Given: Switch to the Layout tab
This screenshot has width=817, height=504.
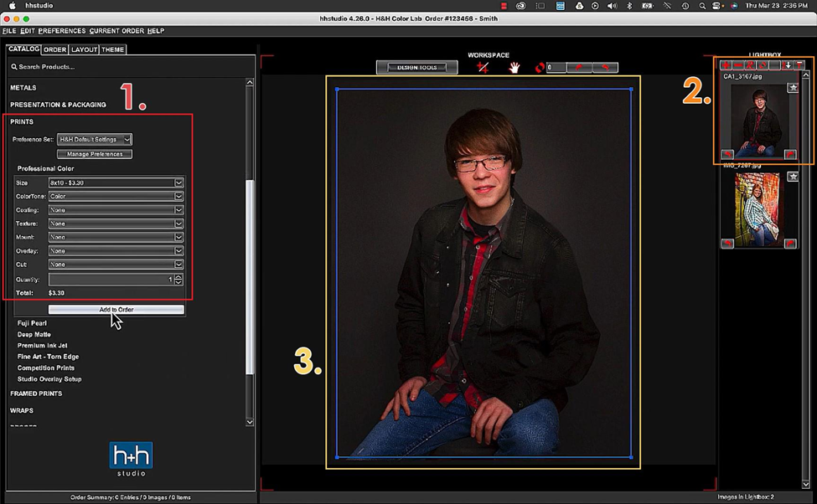Looking at the screenshot, I should (x=84, y=49).
